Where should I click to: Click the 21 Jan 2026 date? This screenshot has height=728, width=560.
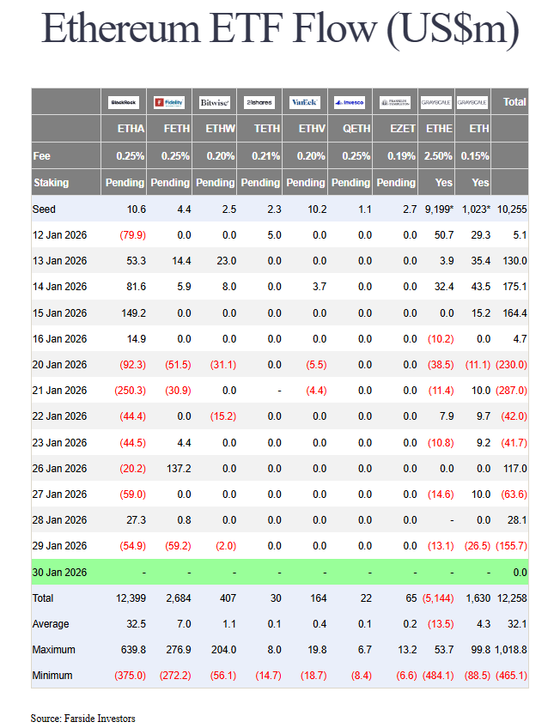click(x=60, y=391)
